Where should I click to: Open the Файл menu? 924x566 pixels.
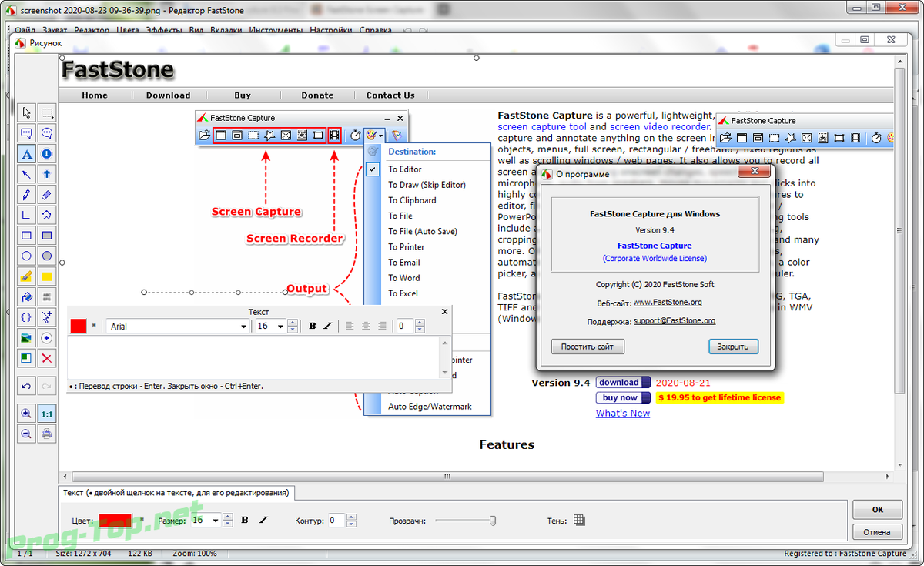25,31
